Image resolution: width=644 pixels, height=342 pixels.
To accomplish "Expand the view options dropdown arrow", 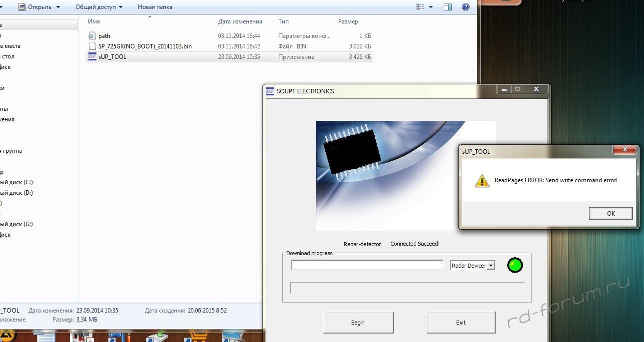I will [x=431, y=7].
